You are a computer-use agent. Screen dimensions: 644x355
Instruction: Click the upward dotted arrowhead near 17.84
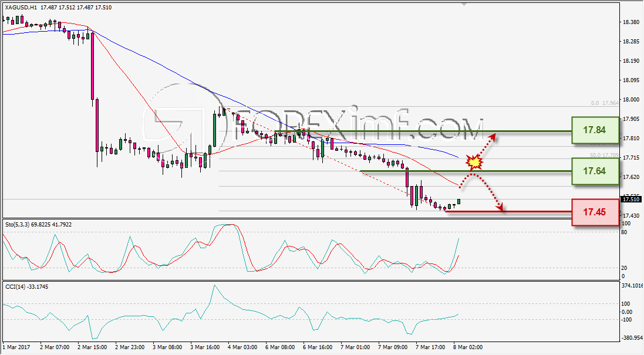(x=493, y=137)
